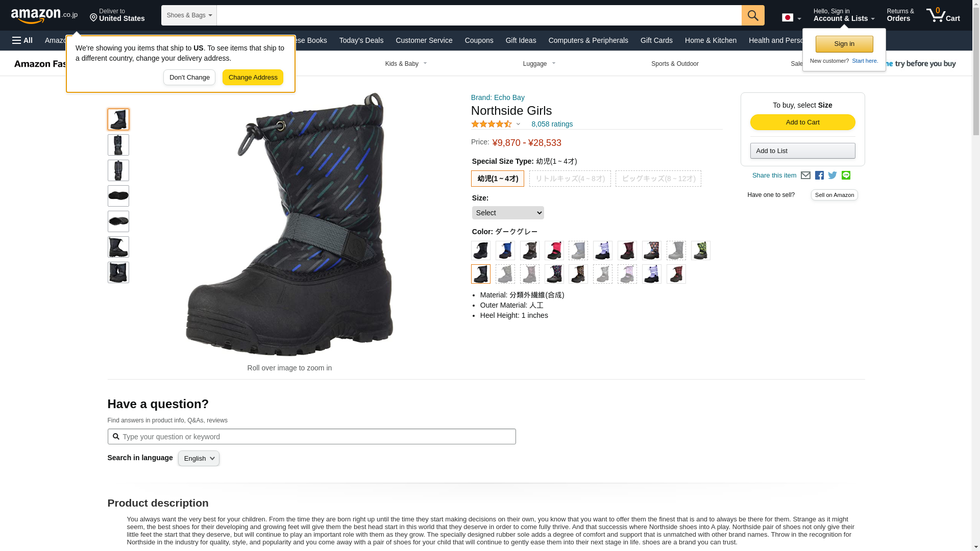Share this item on Twitter

point(832,176)
